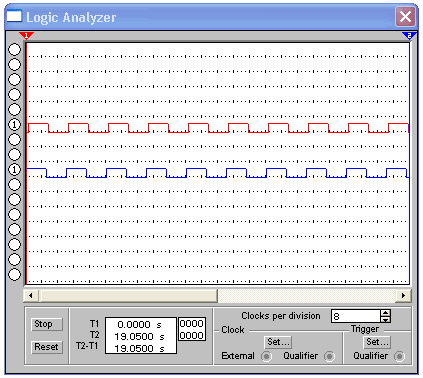Decrease clocks per division with down arrow
423x378 pixels.
(x=386, y=319)
